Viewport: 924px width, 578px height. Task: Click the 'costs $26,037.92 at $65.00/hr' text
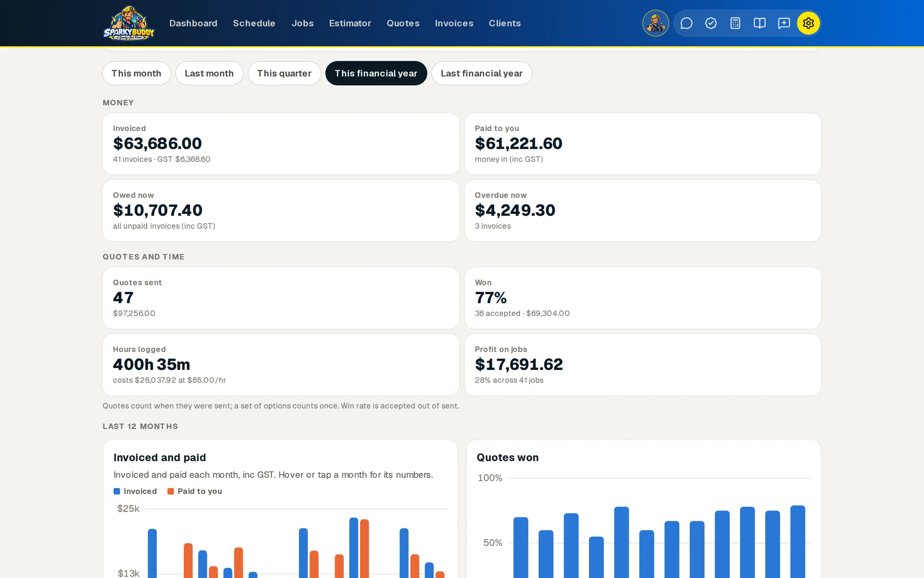(169, 381)
